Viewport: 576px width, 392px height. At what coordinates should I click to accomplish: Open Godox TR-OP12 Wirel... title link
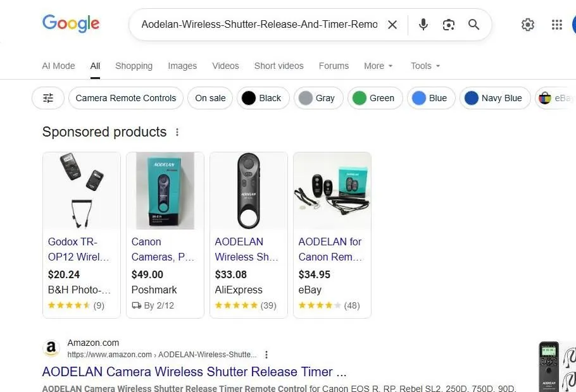click(x=78, y=249)
